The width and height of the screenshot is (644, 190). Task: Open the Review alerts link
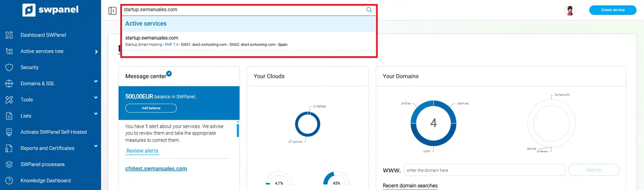pyautogui.click(x=142, y=151)
